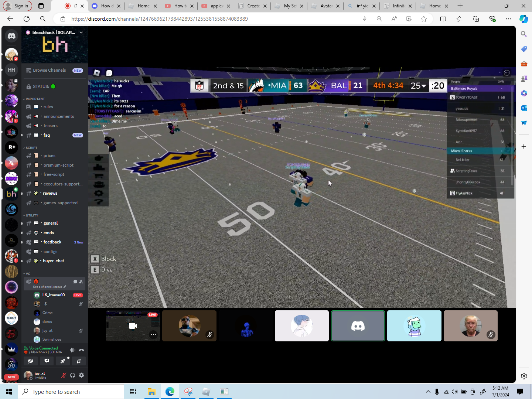Toggle deafen headphones icon
The width and height of the screenshot is (532, 399).
click(73, 375)
